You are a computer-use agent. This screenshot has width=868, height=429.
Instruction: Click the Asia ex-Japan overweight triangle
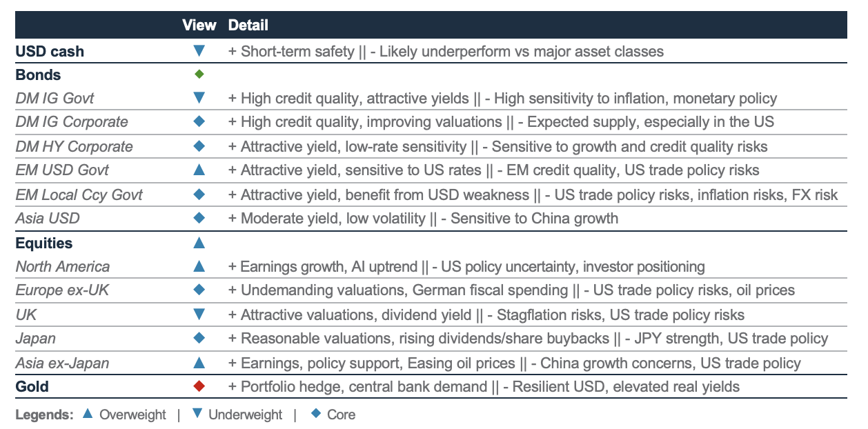199,362
